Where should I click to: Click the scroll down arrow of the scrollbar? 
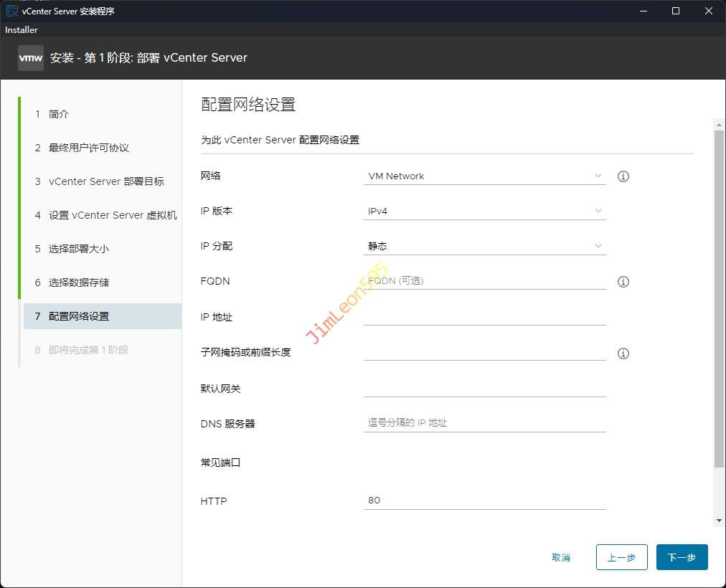[x=718, y=521]
